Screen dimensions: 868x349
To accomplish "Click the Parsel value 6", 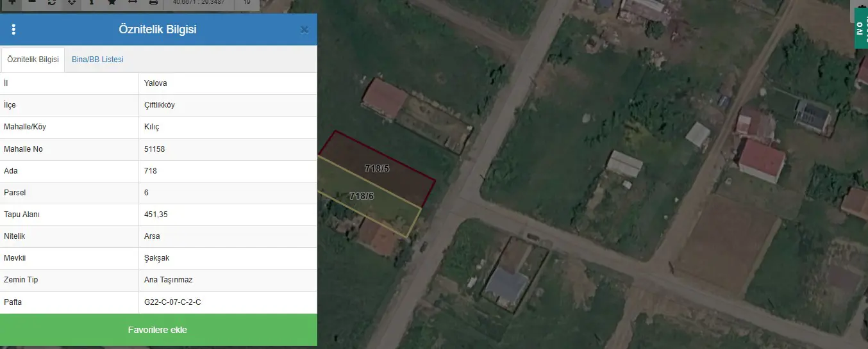I will point(228,193).
